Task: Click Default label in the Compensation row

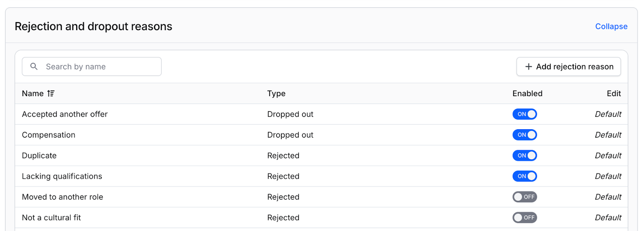Action: pos(608,135)
